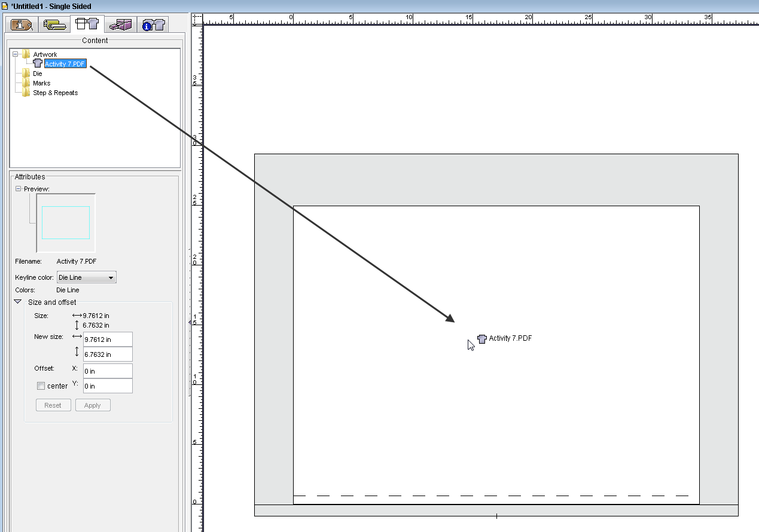The height and width of the screenshot is (532, 759).
Task: Click the Die folder icon
Action: point(26,74)
